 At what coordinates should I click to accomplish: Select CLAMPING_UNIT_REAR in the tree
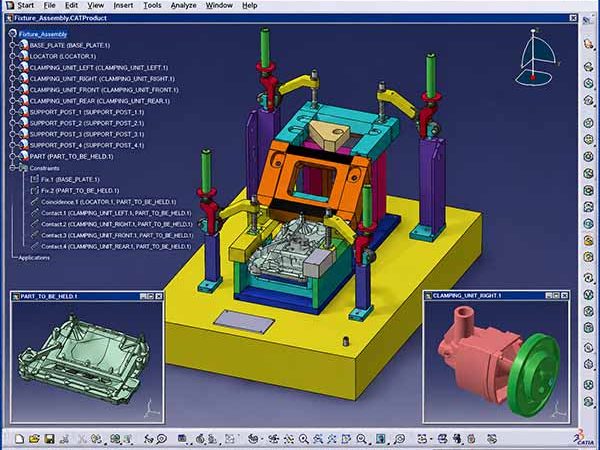pyautogui.click(x=100, y=101)
